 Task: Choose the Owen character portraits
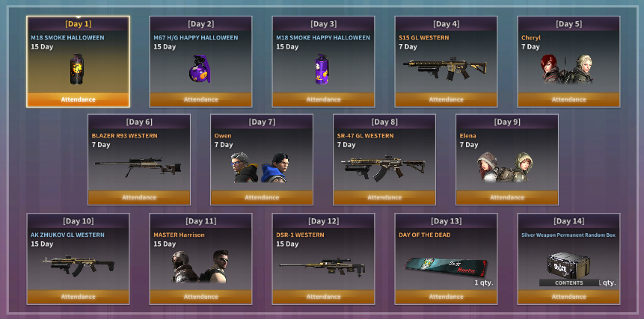pyautogui.click(x=262, y=167)
